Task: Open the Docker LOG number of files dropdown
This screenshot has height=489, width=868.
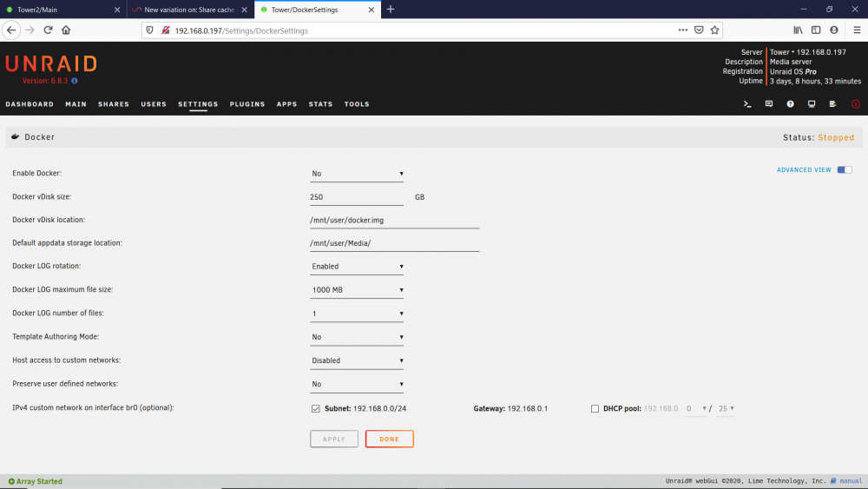Action: [357, 314]
